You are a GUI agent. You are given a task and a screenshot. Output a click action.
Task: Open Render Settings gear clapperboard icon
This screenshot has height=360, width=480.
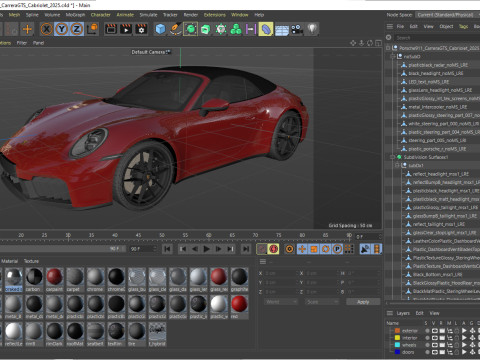click(x=141, y=29)
